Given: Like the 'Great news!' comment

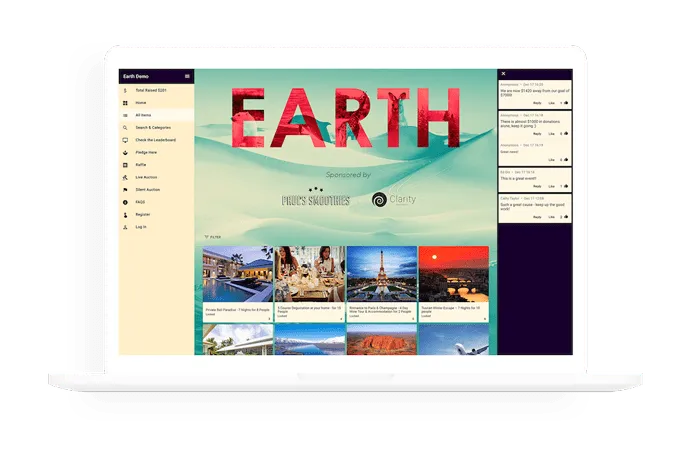Looking at the screenshot, I should tap(552, 160).
